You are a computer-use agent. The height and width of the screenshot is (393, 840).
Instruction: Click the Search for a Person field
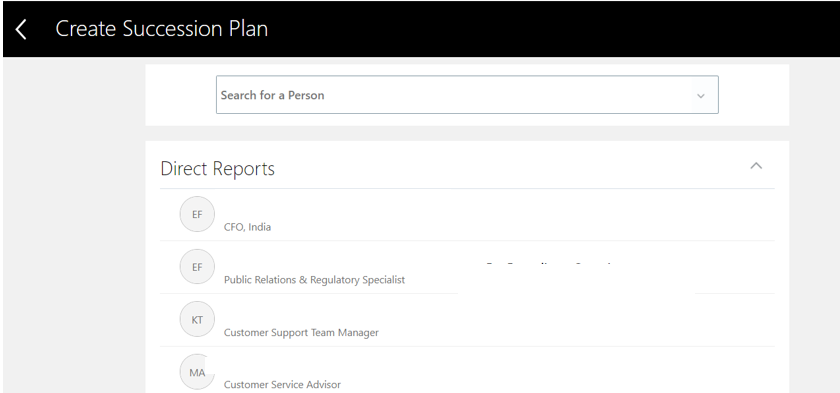click(x=467, y=95)
